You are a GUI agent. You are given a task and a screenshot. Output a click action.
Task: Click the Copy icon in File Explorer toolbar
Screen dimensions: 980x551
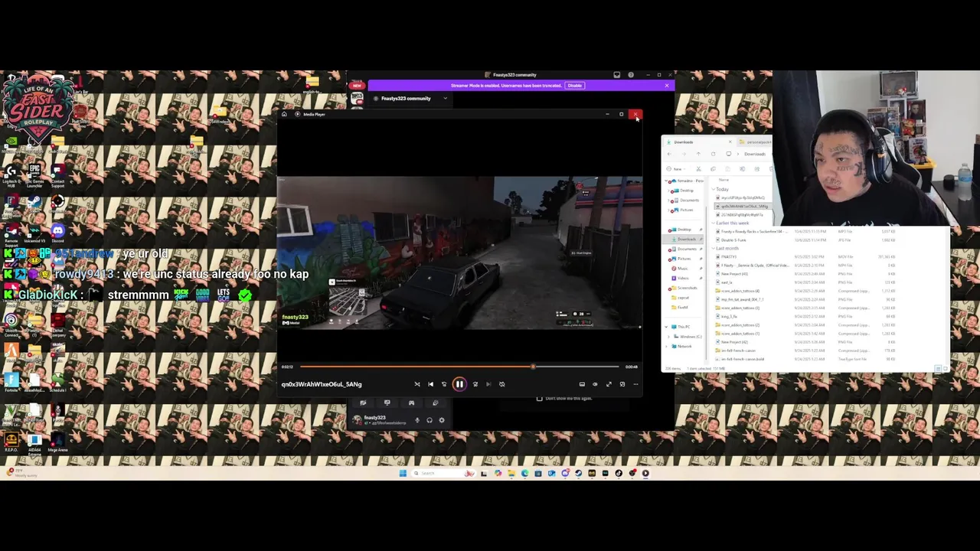(713, 169)
